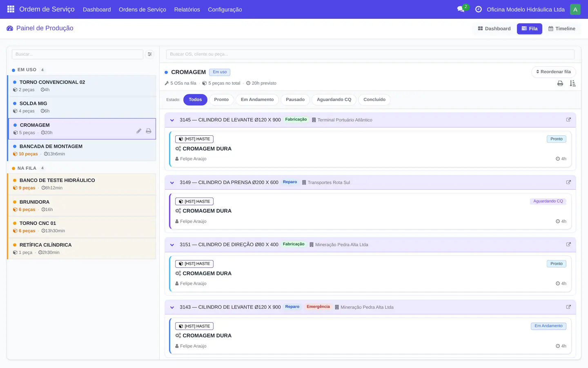Select SOLDA MIG work center

[x=82, y=107]
